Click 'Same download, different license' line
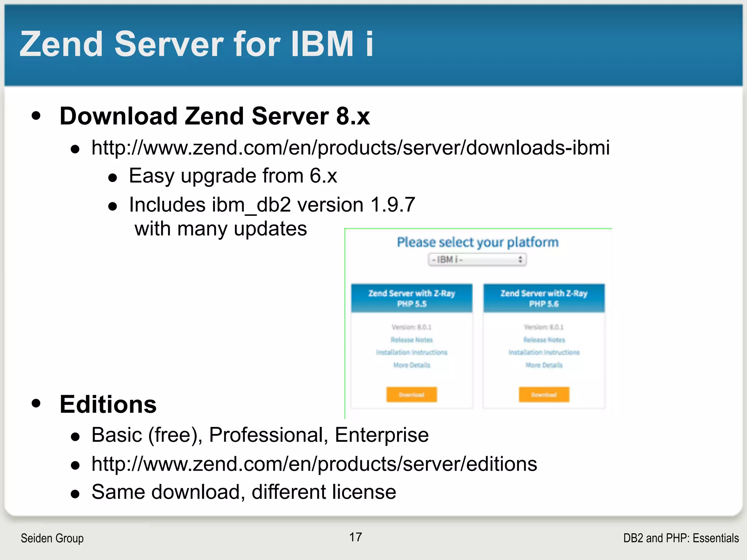The width and height of the screenshot is (747, 560). point(244,492)
